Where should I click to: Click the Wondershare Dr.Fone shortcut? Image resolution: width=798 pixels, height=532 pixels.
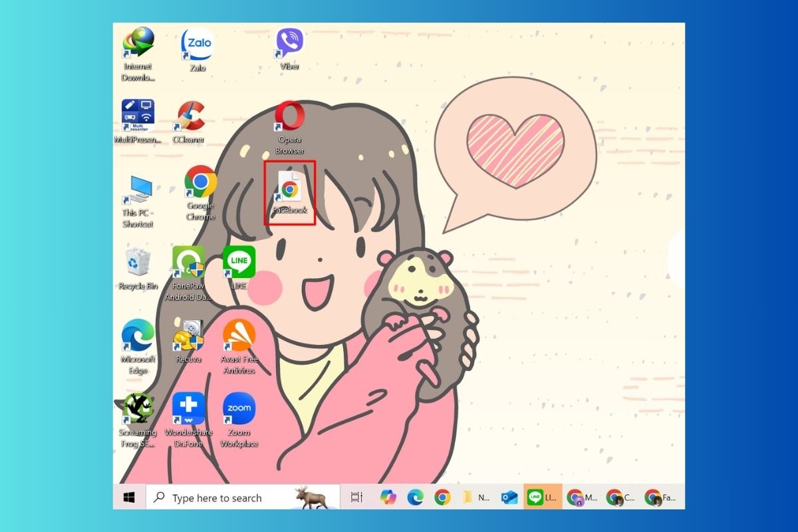188,420
